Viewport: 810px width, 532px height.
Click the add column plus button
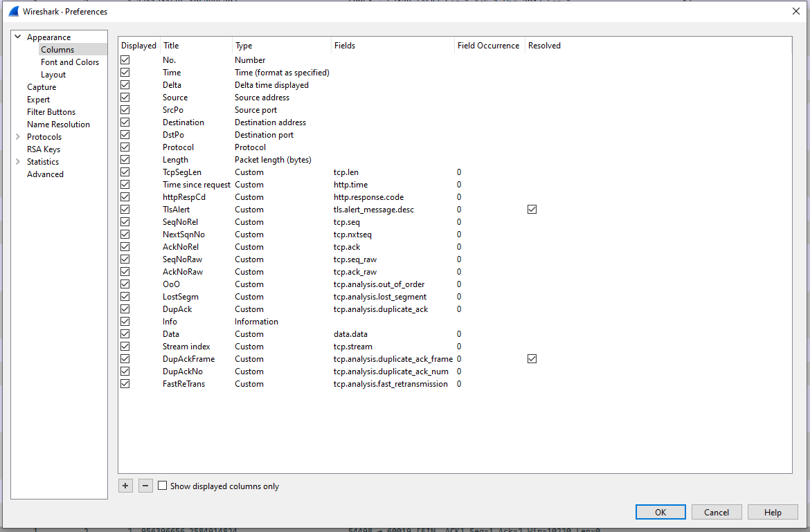point(125,486)
